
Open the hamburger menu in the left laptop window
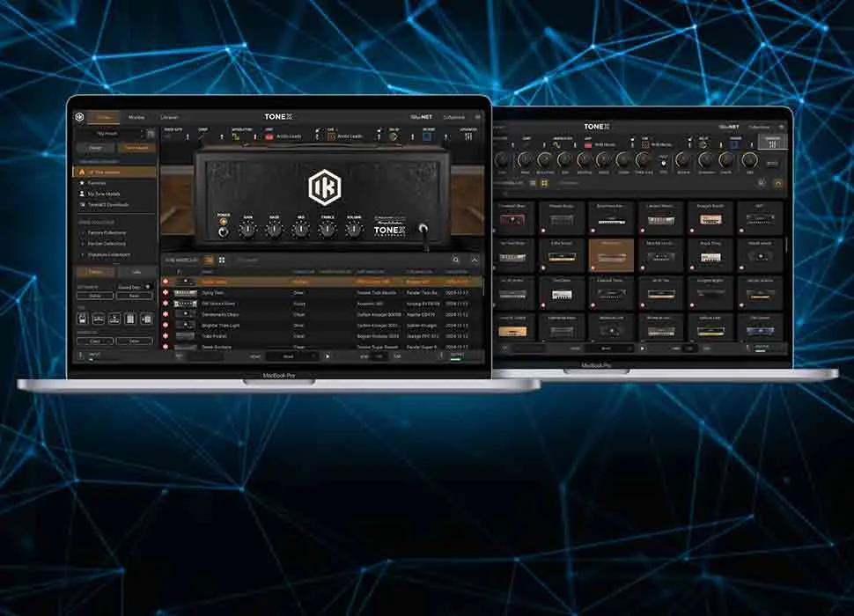coord(478,116)
